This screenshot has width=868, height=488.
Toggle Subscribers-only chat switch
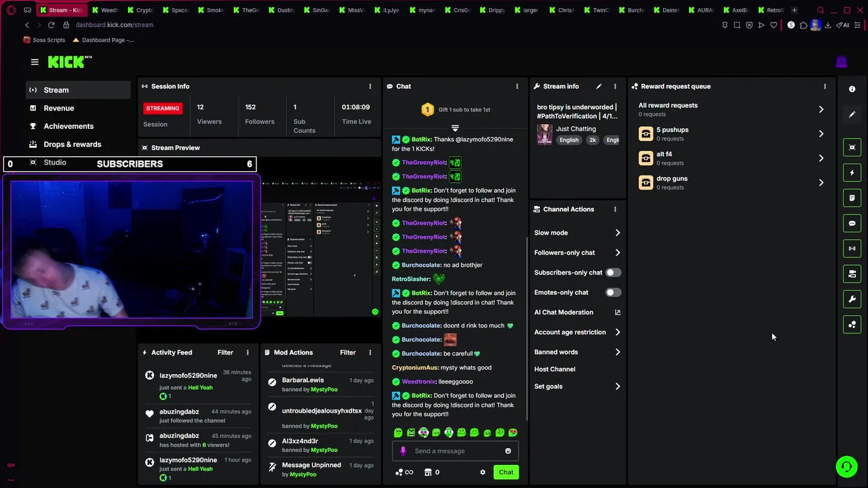click(612, 272)
